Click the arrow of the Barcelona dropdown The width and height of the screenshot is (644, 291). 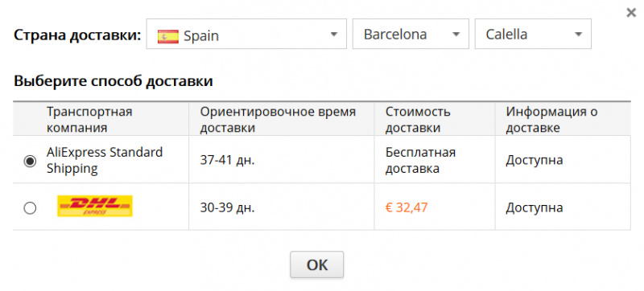[456, 35]
